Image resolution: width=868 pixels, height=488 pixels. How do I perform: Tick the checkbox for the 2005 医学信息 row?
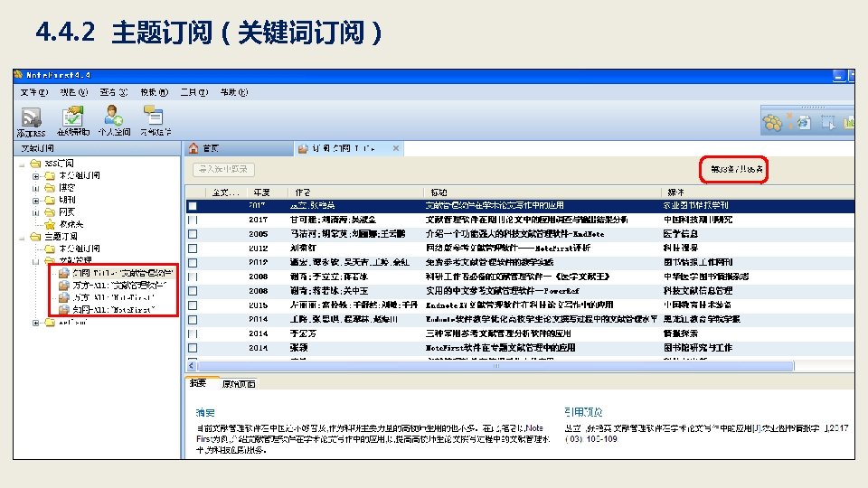(193, 234)
